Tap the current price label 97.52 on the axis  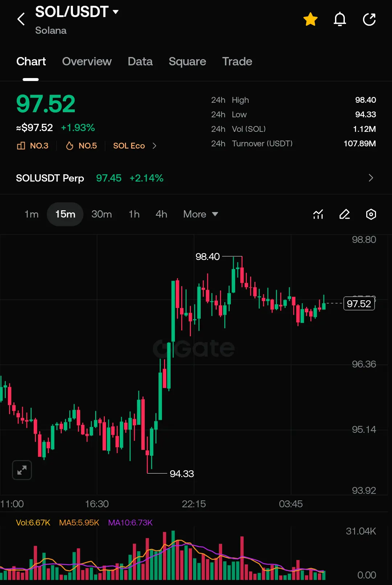359,304
